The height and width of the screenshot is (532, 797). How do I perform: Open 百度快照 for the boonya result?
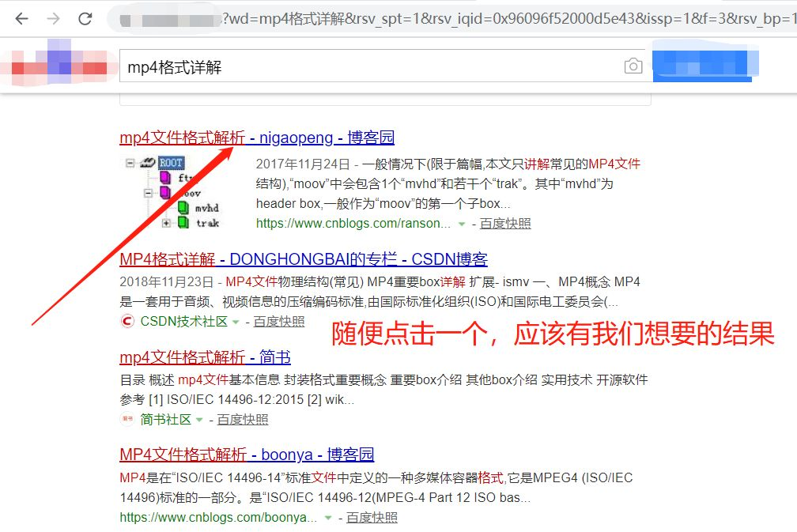(x=372, y=517)
